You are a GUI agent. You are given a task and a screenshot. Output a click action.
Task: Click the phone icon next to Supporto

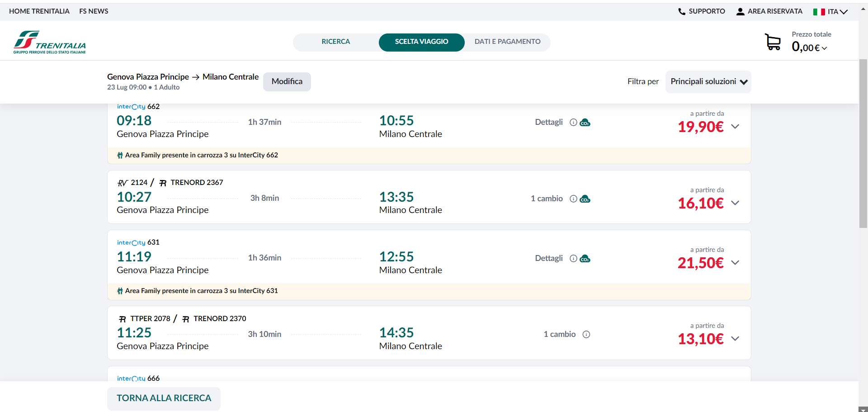coord(682,12)
